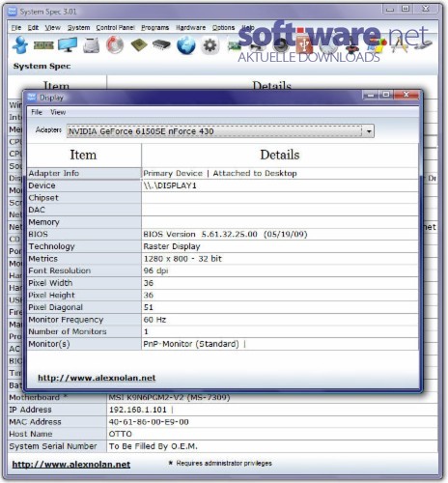Click the Primary Device | Attached to Desktop value
Viewport: 448px width, 483px height.
[x=220, y=173]
